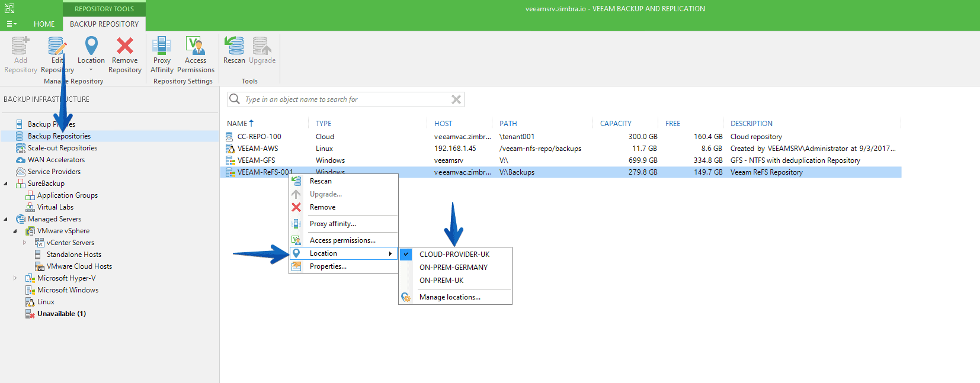
Task: Click the Application Groups icon
Action: point(30,195)
